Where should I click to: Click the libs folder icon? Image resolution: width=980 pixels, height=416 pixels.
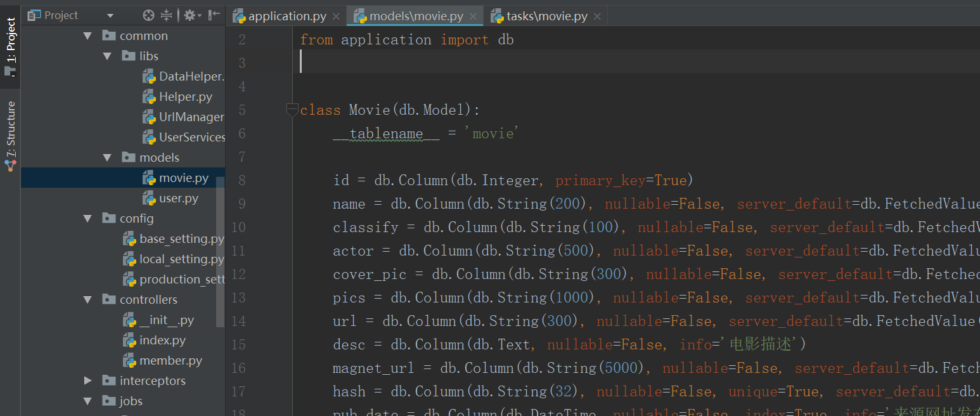tap(129, 56)
